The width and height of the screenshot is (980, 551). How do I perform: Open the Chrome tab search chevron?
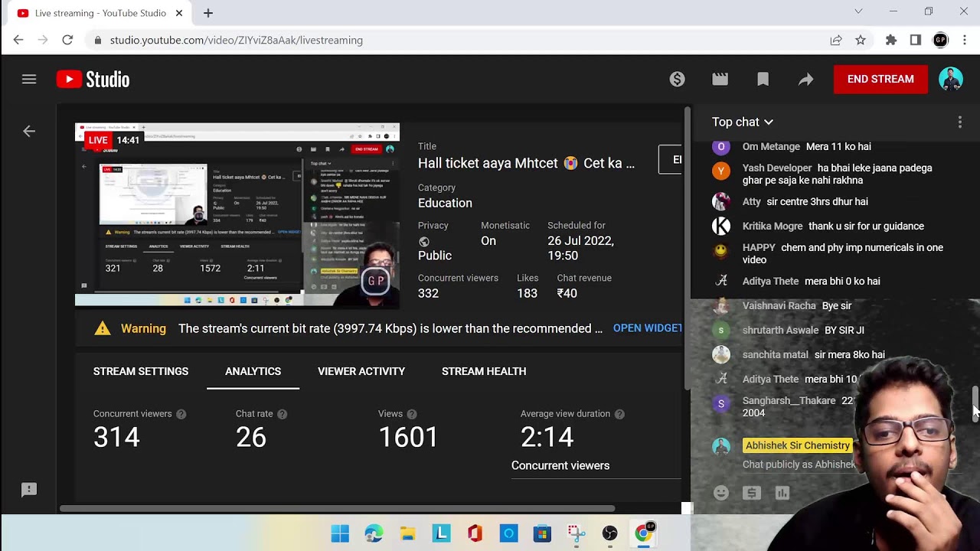coord(858,11)
